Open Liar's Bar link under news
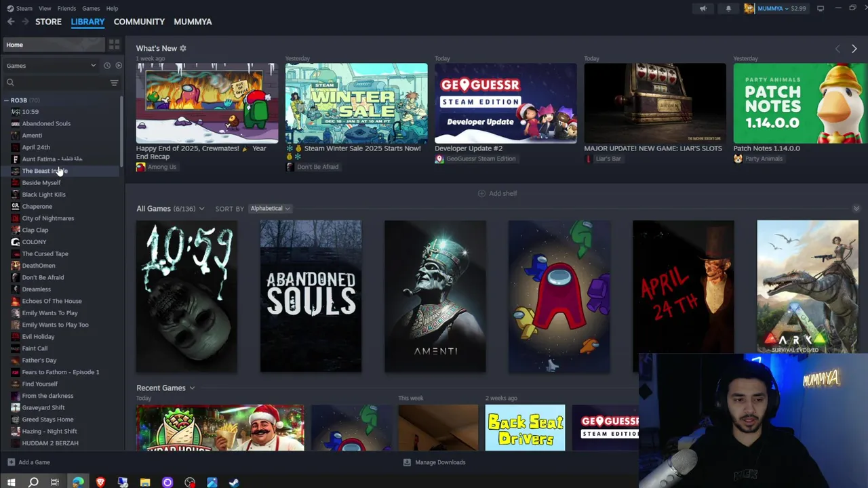The width and height of the screenshot is (868, 488). [x=603, y=159]
